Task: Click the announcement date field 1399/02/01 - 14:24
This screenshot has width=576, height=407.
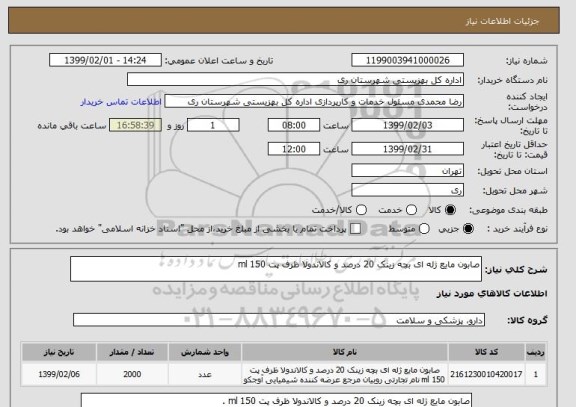Action: [105, 60]
